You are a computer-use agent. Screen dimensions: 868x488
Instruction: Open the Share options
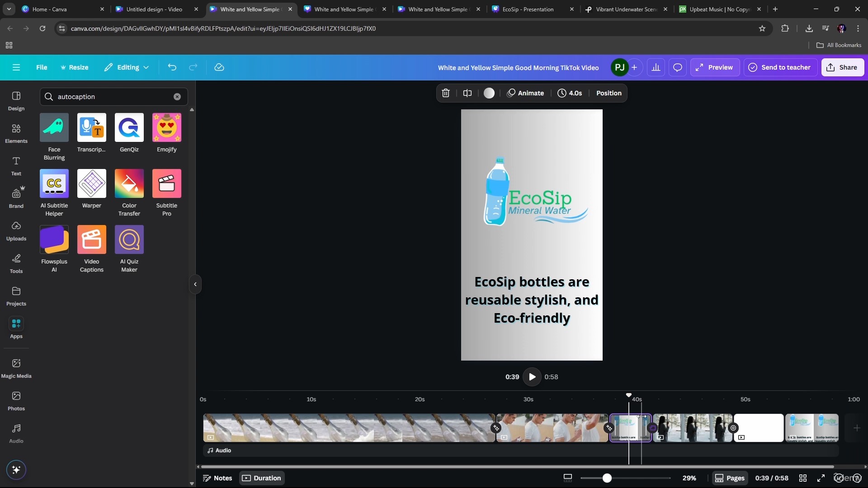click(843, 67)
